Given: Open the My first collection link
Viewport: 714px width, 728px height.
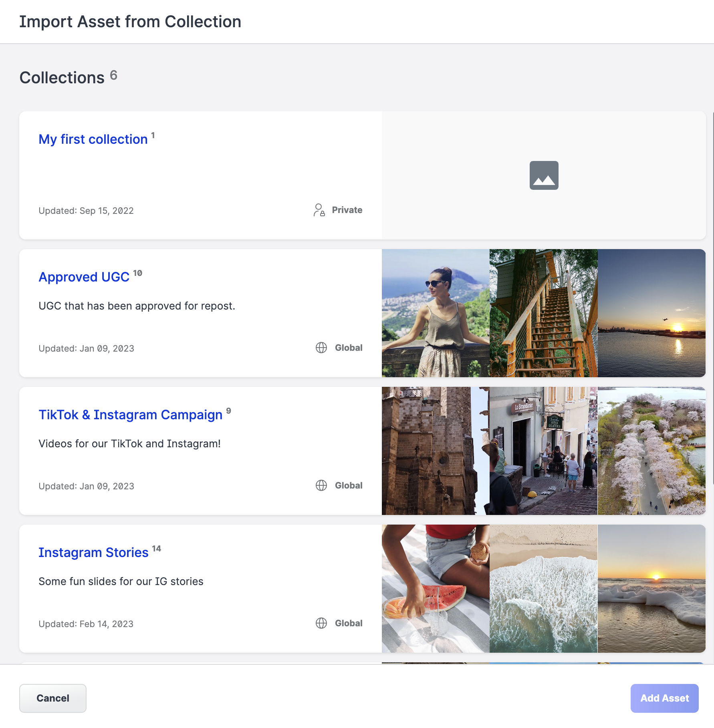Looking at the screenshot, I should pyautogui.click(x=93, y=139).
